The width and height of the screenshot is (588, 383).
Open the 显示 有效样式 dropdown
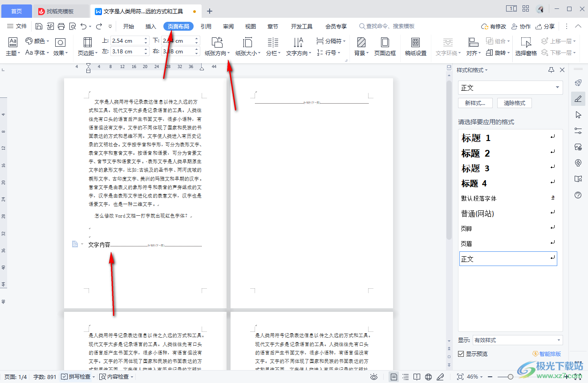coord(518,340)
